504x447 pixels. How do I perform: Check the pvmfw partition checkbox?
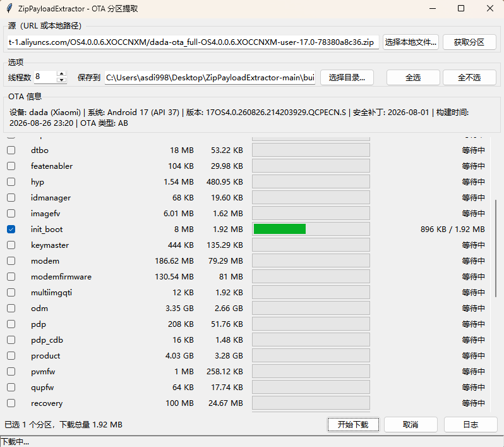point(11,371)
